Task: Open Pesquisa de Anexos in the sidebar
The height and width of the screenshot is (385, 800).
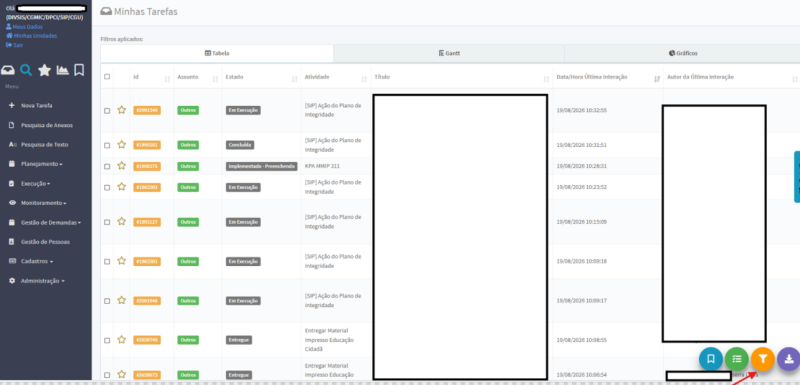Action: (46, 125)
